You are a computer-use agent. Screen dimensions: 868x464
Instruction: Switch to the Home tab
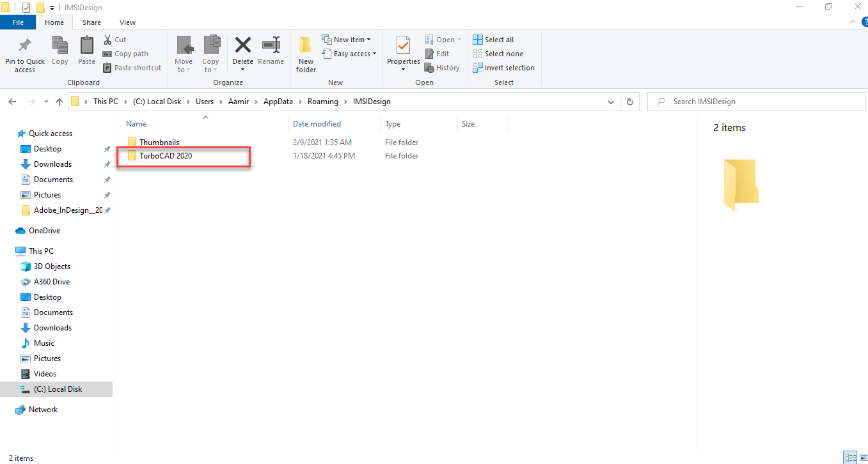tap(54, 22)
